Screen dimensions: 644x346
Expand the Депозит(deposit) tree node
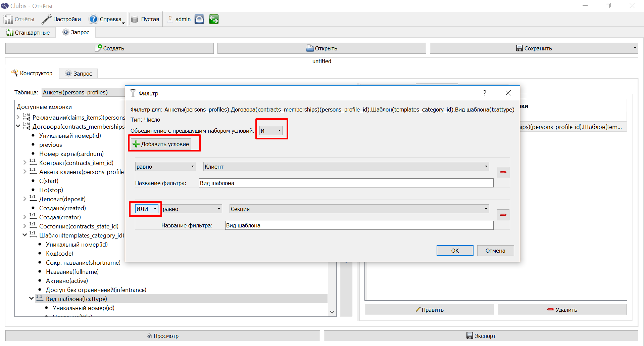24,199
